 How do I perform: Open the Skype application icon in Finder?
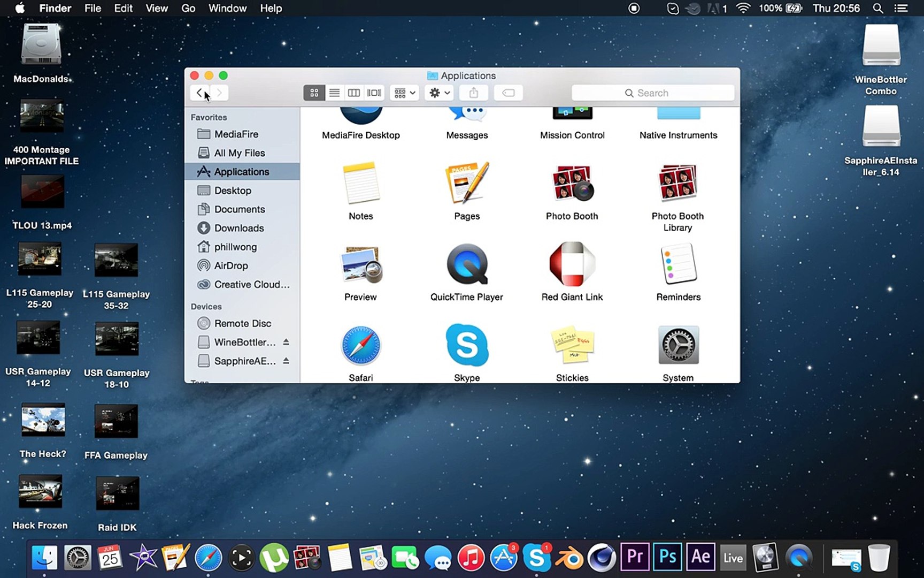[x=467, y=345]
